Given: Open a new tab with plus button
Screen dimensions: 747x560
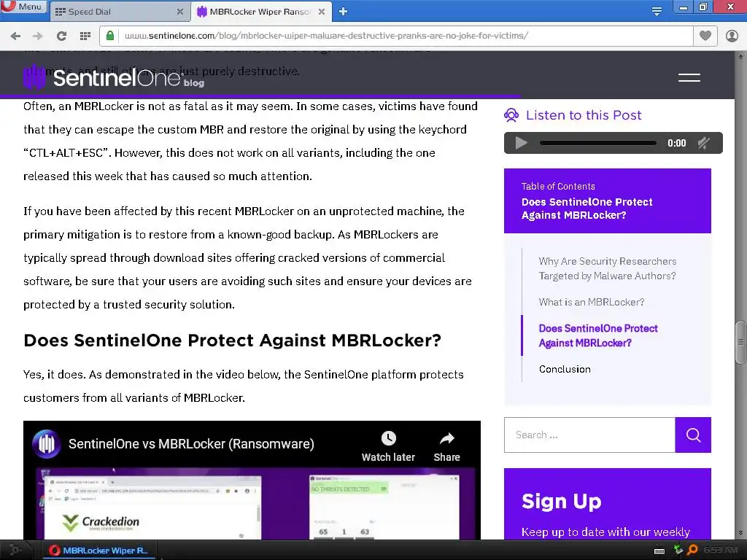Looking at the screenshot, I should (343, 12).
